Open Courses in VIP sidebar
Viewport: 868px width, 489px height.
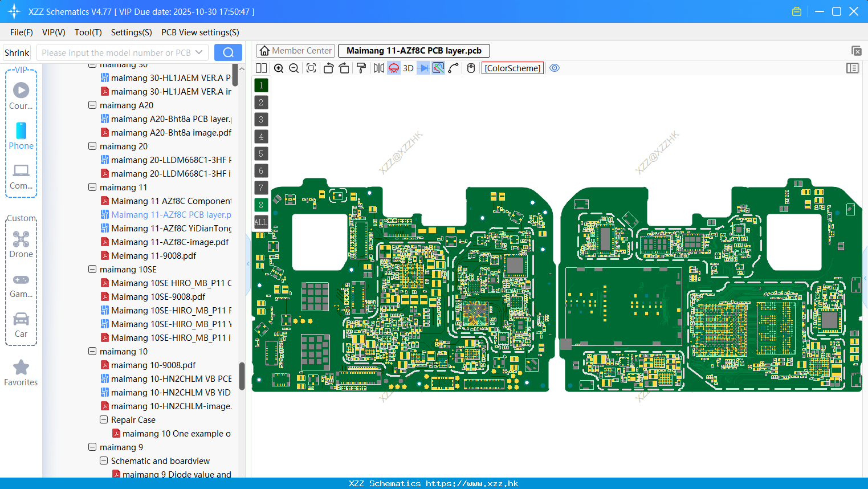[x=21, y=96]
